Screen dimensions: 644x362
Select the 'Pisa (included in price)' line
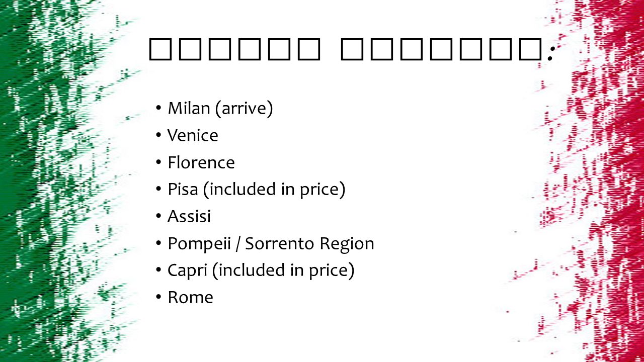click(257, 190)
